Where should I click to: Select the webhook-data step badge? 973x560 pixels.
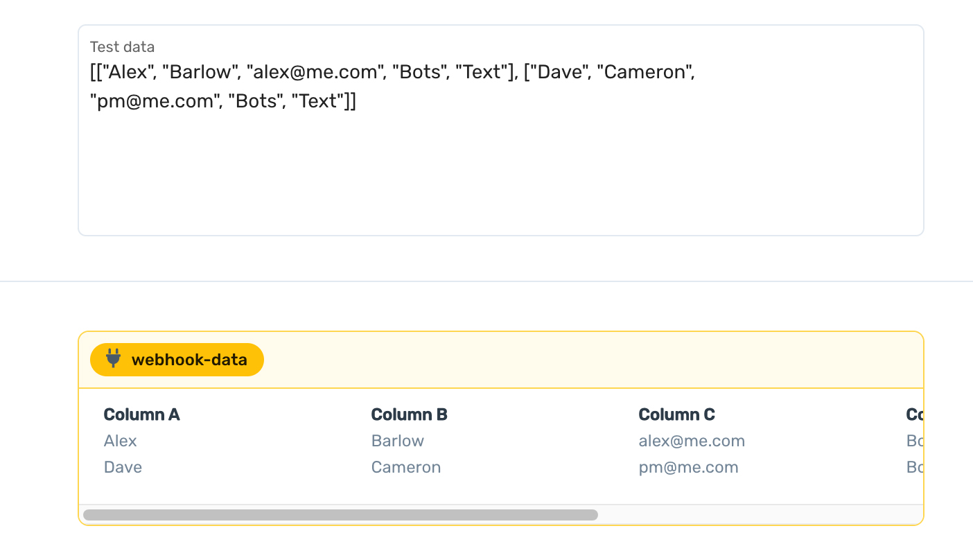177,360
